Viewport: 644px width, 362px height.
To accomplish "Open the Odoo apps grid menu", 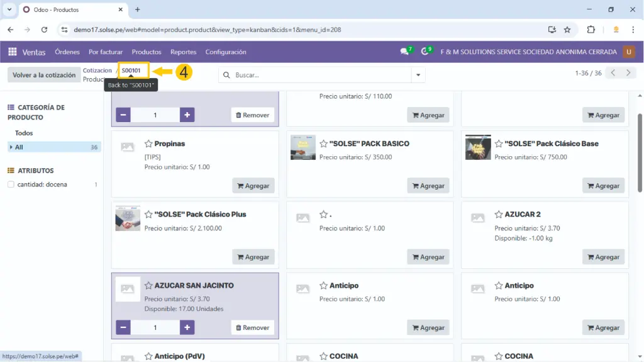I will coord(12,52).
